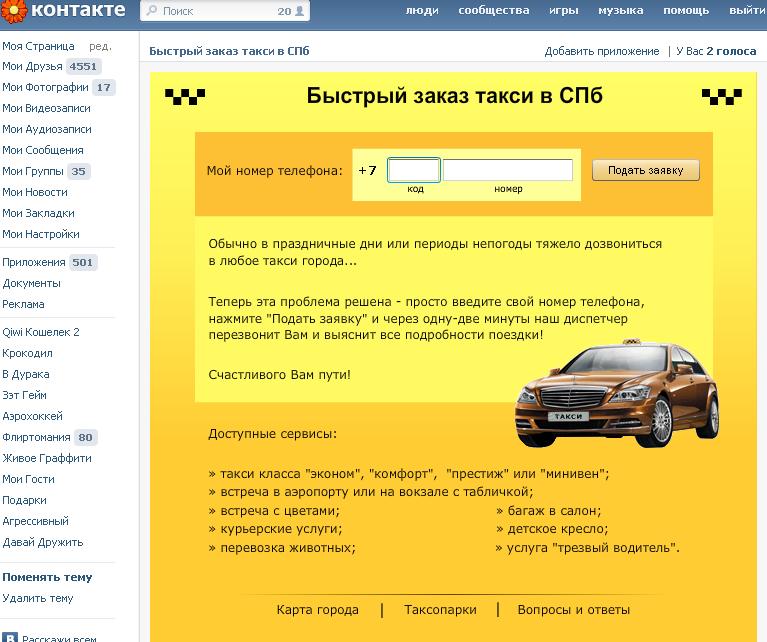Click Поменять тему

pos(47,577)
